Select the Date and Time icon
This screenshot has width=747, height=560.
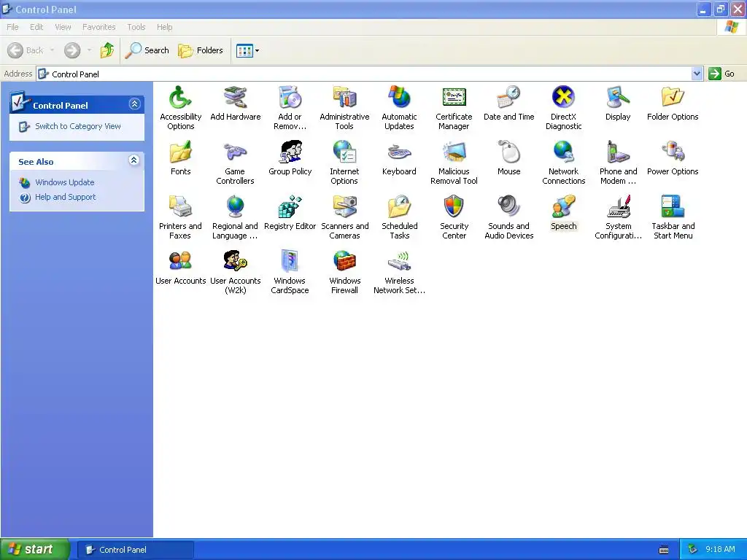(508, 104)
